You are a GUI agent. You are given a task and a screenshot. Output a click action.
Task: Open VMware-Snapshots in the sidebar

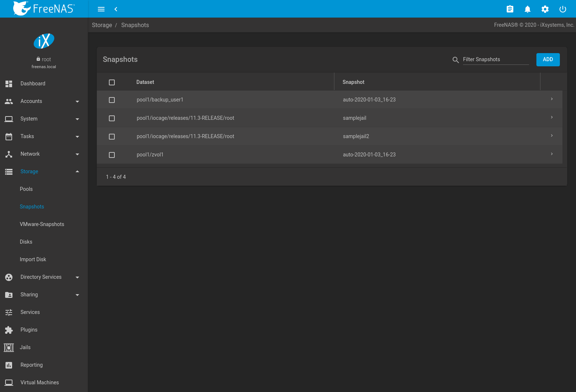(x=42, y=224)
